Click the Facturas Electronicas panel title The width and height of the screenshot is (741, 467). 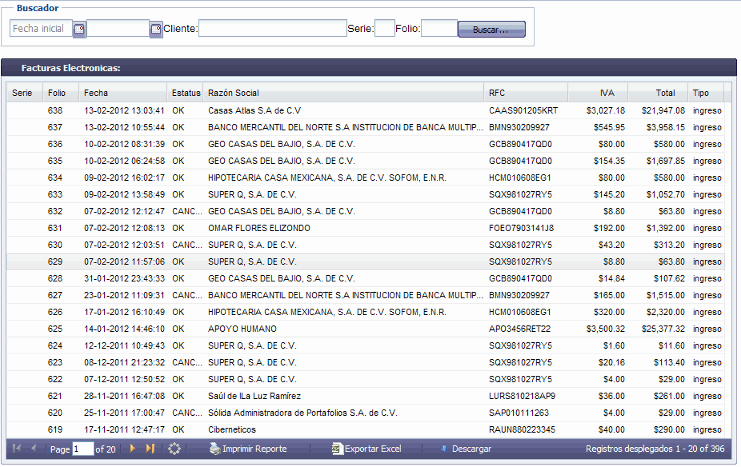coord(71,68)
